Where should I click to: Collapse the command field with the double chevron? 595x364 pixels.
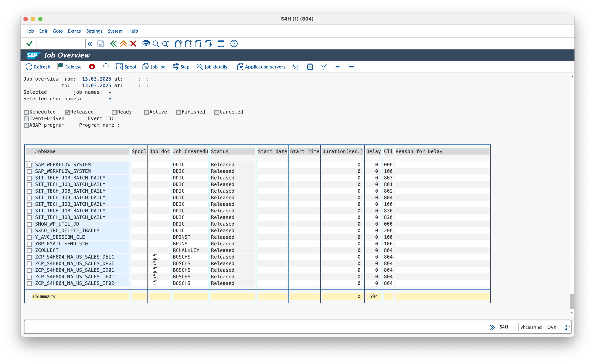tap(90, 44)
